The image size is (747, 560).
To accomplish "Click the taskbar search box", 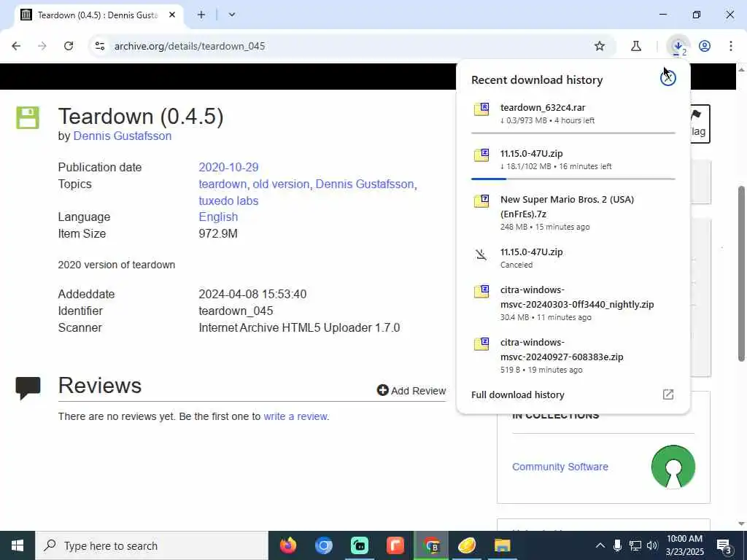I will click(x=152, y=545).
